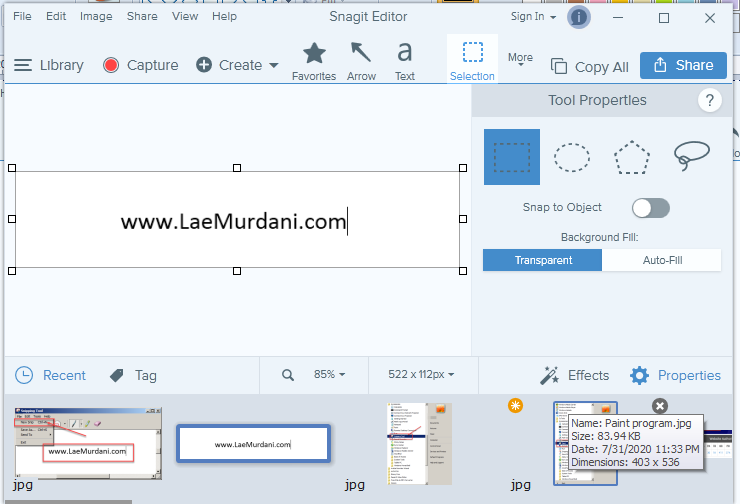Select the Favorites star tool

pos(314,60)
